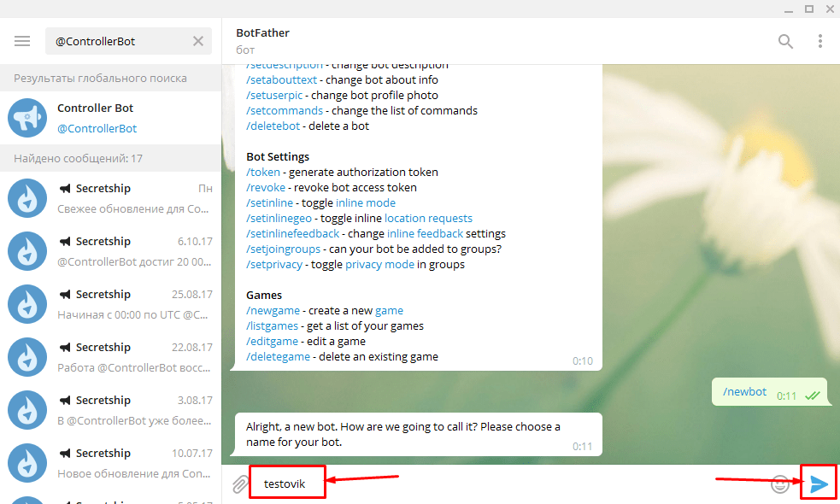The height and width of the screenshot is (504, 840).
Task: Click the 'Games' heading text
Action: (x=263, y=295)
